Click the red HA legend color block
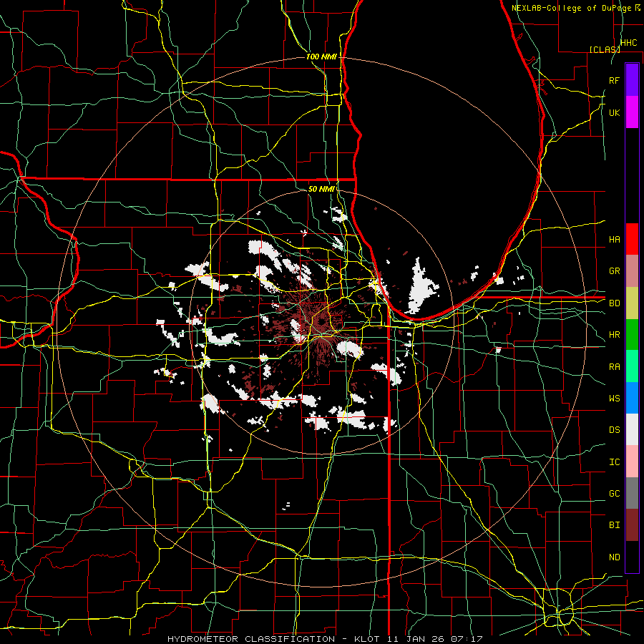Viewport: 644px width, 644px height. (x=632, y=239)
